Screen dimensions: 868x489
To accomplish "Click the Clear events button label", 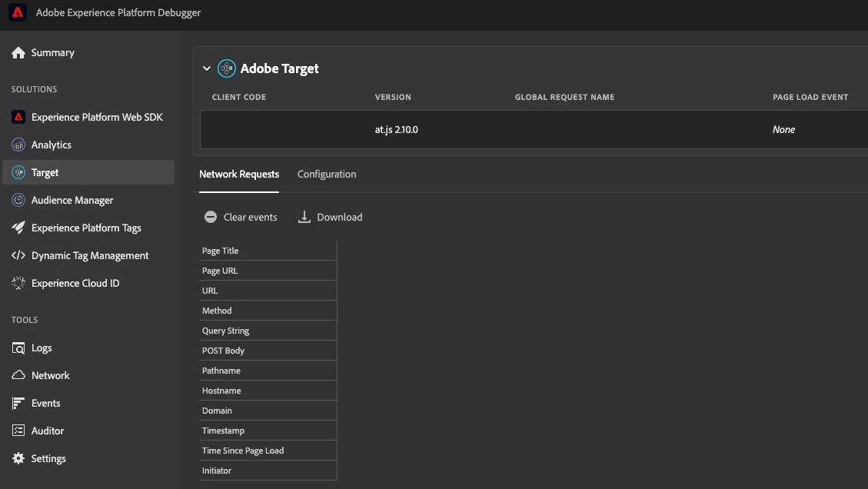I will (250, 217).
